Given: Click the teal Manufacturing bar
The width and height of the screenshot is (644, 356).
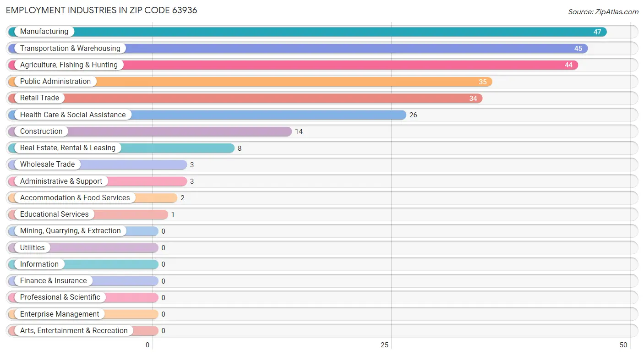Looking at the screenshot, I should tap(307, 32).
